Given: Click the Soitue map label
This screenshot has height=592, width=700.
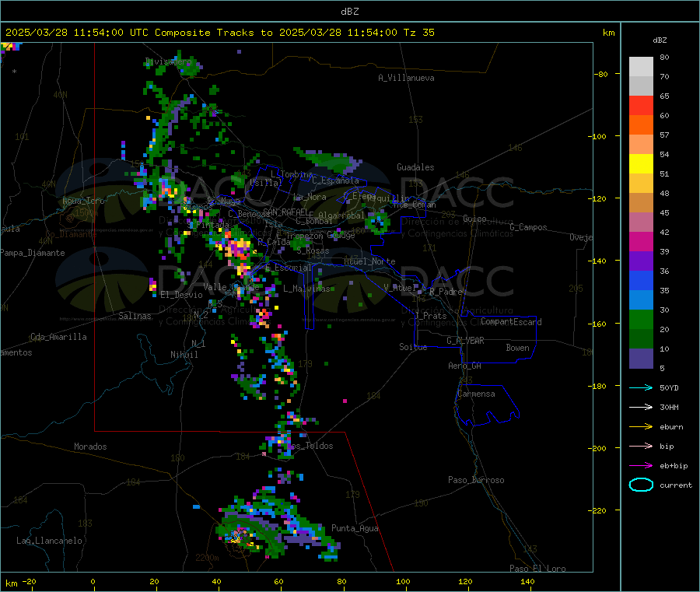Looking at the screenshot, I should [413, 347].
